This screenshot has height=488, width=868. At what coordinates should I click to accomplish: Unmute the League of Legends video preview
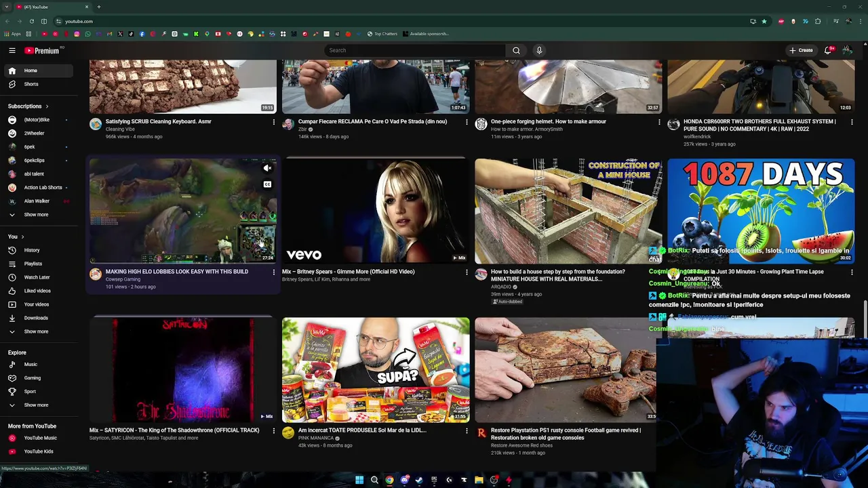pos(267,168)
